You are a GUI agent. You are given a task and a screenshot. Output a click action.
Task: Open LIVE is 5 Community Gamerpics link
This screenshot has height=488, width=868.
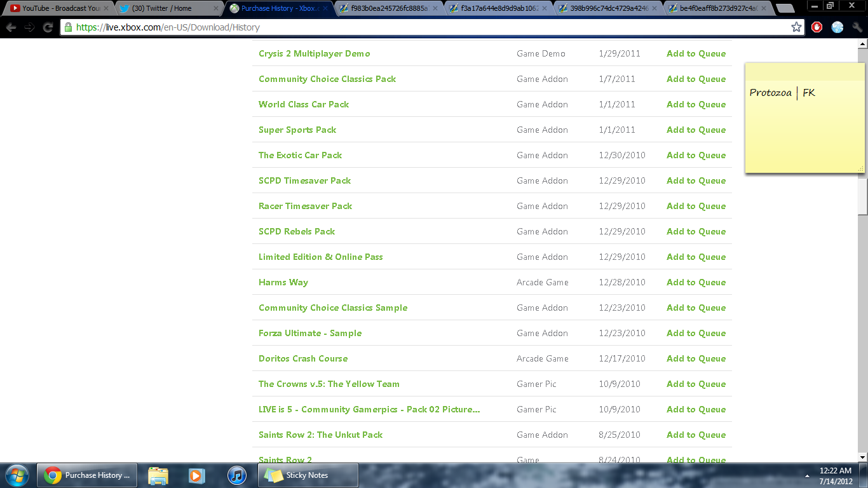tap(369, 409)
